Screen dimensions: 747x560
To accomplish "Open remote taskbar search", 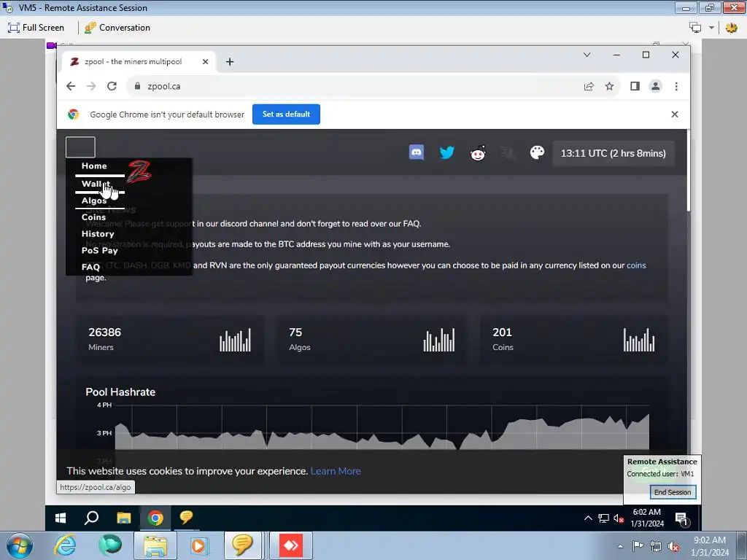I will [91, 518].
